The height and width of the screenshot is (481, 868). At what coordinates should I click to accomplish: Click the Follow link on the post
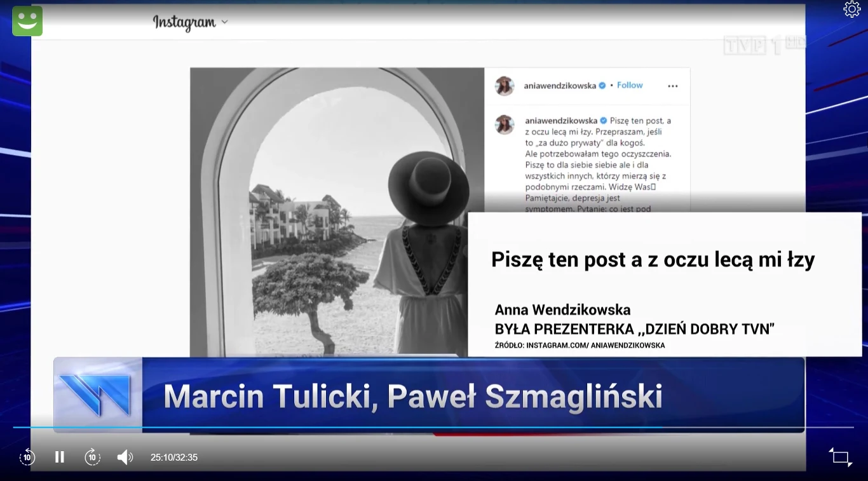tap(629, 85)
